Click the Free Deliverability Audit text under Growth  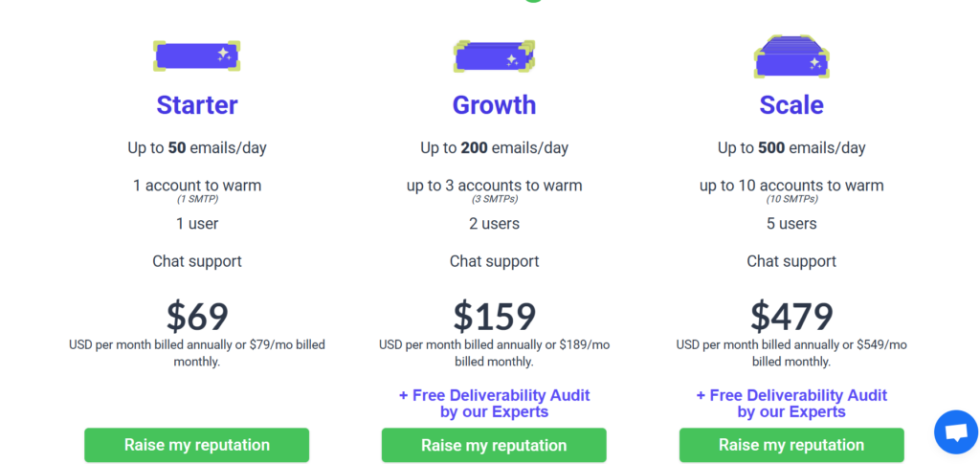pyautogui.click(x=495, y=404)
